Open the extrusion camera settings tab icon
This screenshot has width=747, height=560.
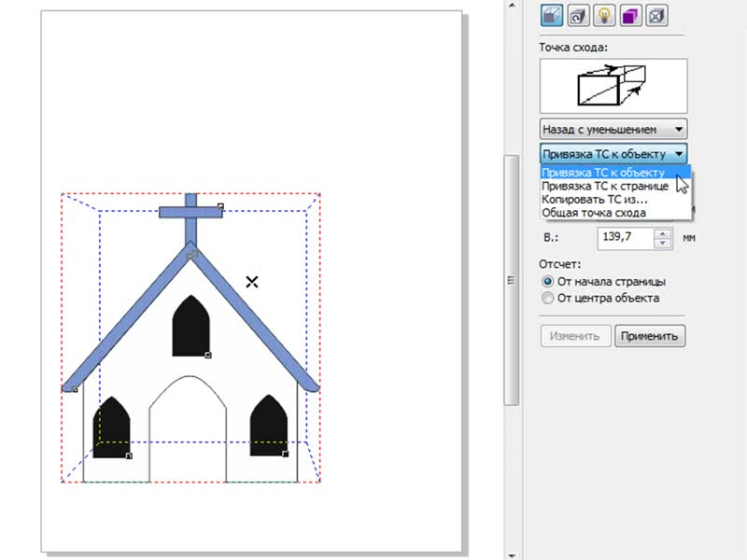pos(552,14)
